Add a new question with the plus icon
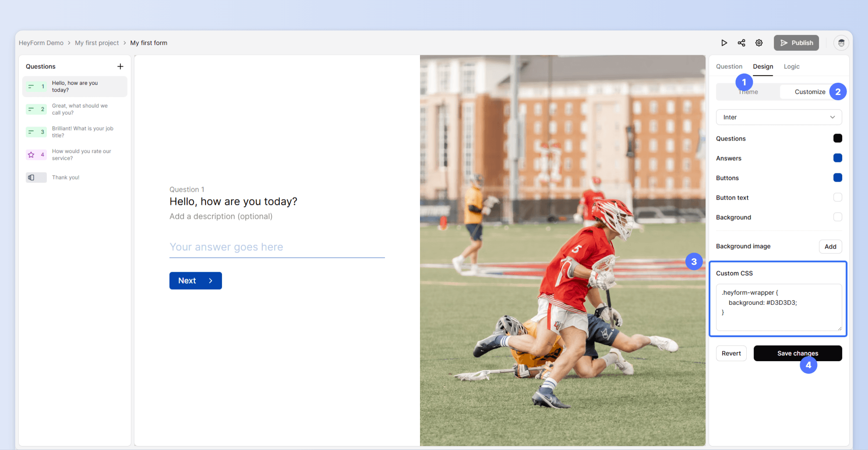868x450 pixels. pos(120,66)
